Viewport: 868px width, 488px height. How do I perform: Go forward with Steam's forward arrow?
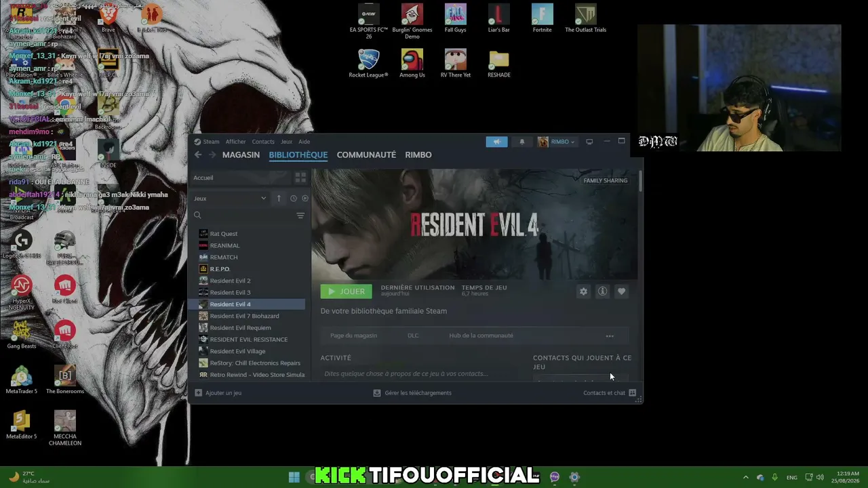(x=212, y=155)
